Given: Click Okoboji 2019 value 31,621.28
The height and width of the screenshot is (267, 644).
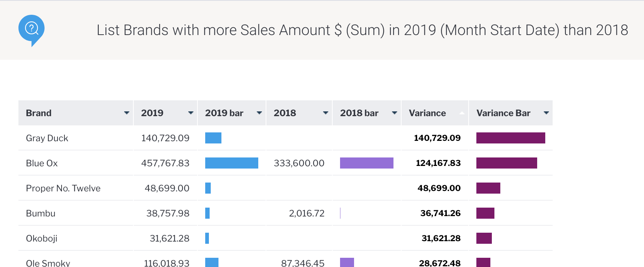Looking at the screenshot, I should click(x=169, y=239).
